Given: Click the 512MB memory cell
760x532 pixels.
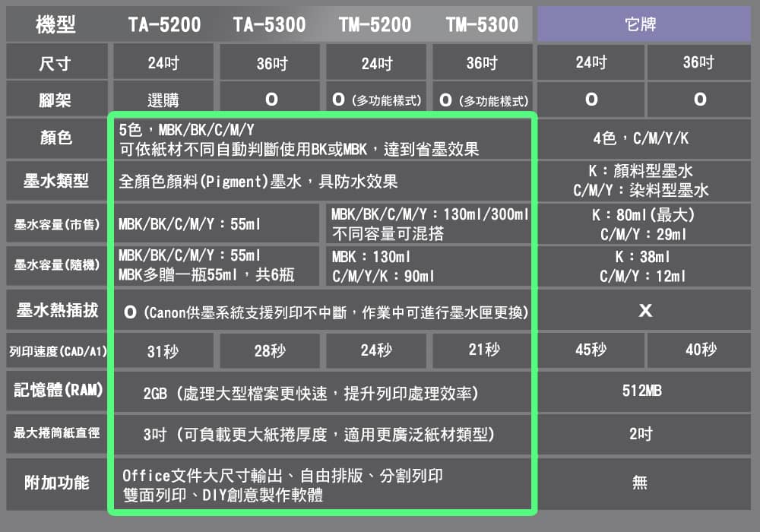Looking at the screenshot, I should tap(644, 391).
